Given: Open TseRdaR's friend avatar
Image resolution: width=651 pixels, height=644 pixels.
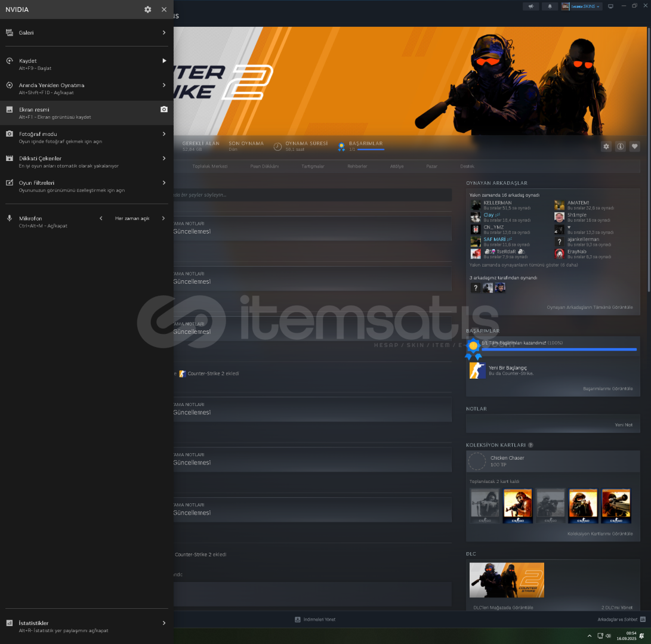Looking at the screenshot, I should tap(476, 254).
